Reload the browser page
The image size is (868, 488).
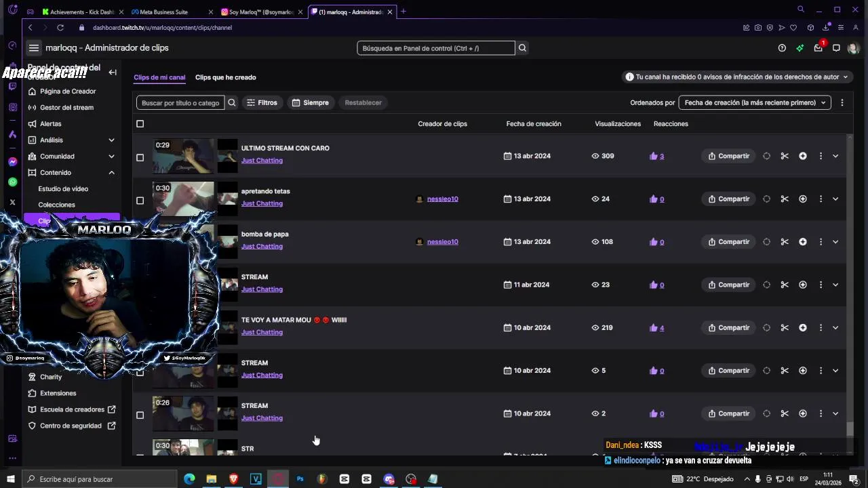pos(60,28)
